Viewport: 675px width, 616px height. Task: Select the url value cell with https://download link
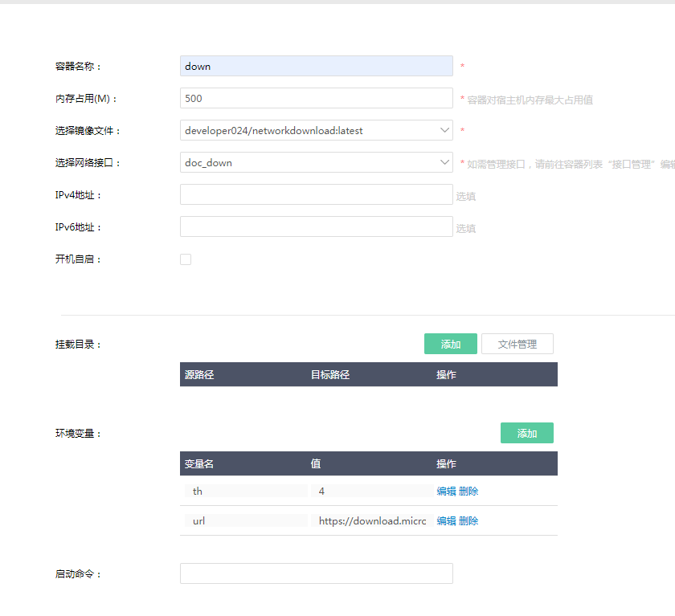[371, 520]
